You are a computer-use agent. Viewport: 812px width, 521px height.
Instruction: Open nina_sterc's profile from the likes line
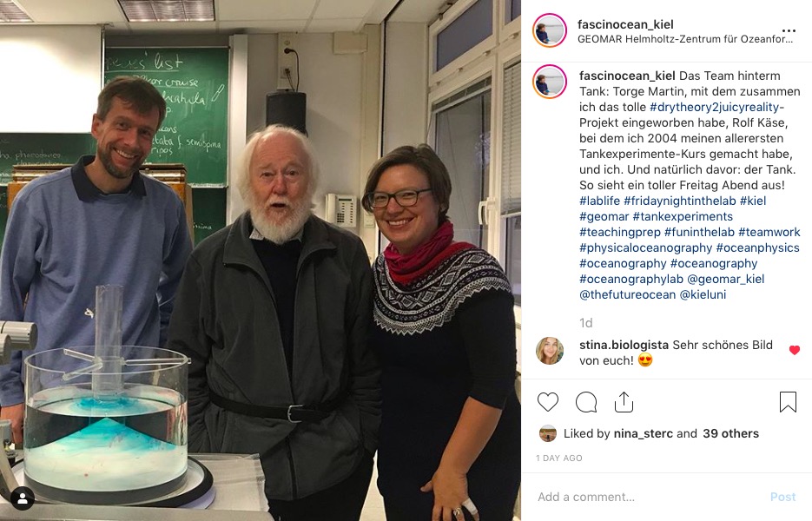click(x=644, y=433)
